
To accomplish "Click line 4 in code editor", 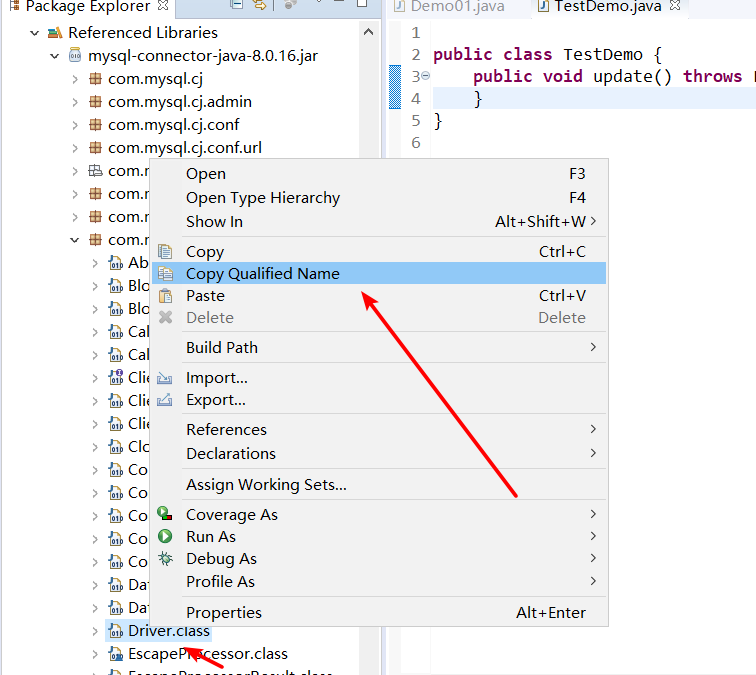I will (x=593, y=98).
